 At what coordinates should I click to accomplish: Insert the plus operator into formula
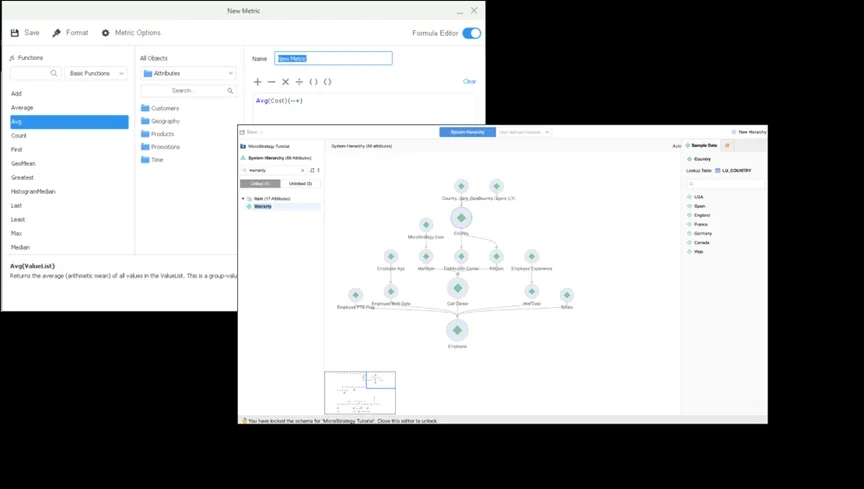pyautogui.click(x=257, y=82)
